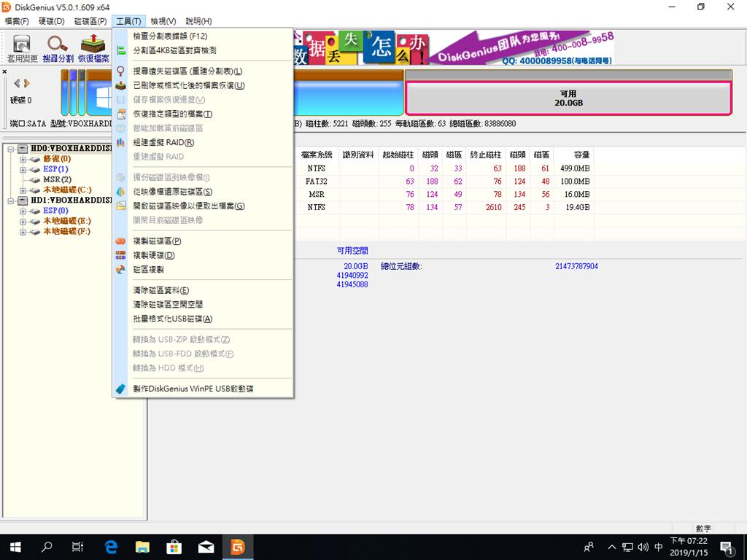
Task: Go to next disk with right arrow
Action: tap(27, 83)
